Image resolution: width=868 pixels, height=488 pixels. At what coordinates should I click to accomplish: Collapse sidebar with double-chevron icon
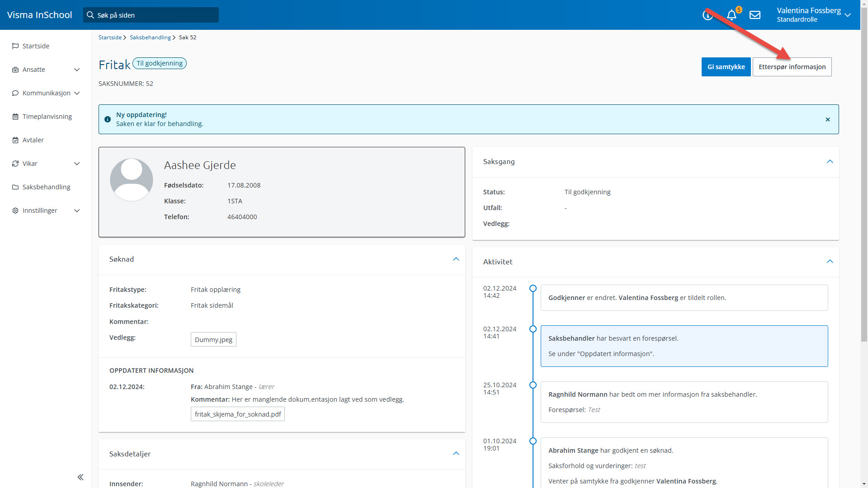point(80,477)
